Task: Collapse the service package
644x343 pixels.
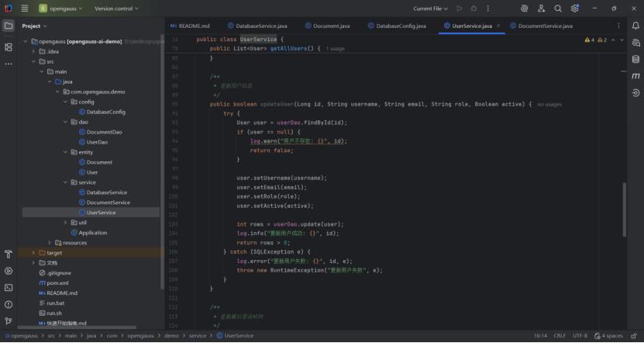Action: point(65,182)
